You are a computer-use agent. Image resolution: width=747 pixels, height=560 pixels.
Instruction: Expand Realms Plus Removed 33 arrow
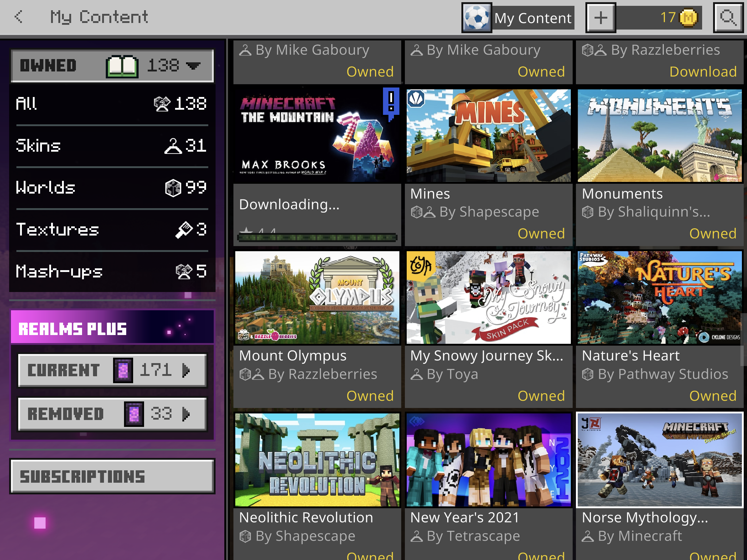click(186, 414)
